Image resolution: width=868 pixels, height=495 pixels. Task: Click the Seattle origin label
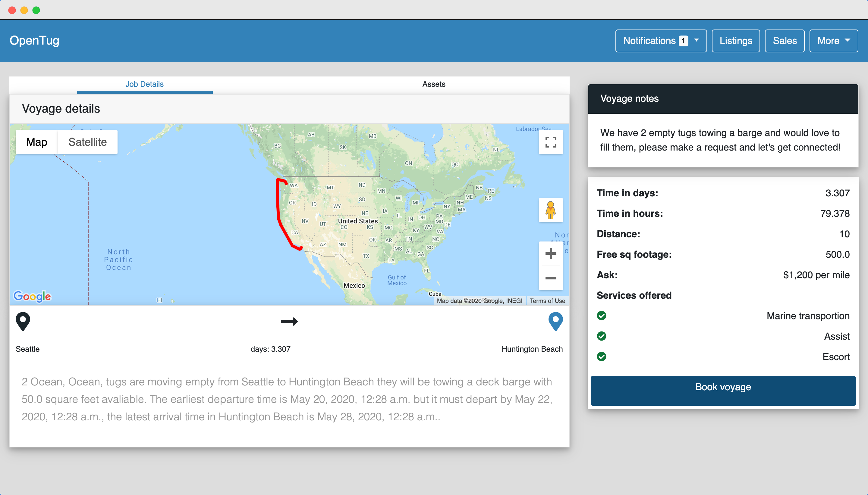[x=27, y=349]
